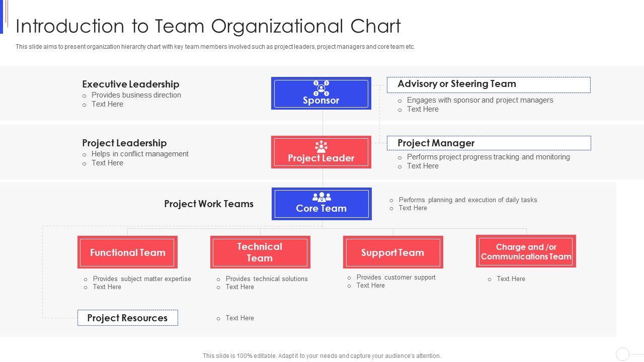The height and width of the screenshot is (362, 644).
Task: Click the Project Leadership heading
Action: [x=124, y=143]
